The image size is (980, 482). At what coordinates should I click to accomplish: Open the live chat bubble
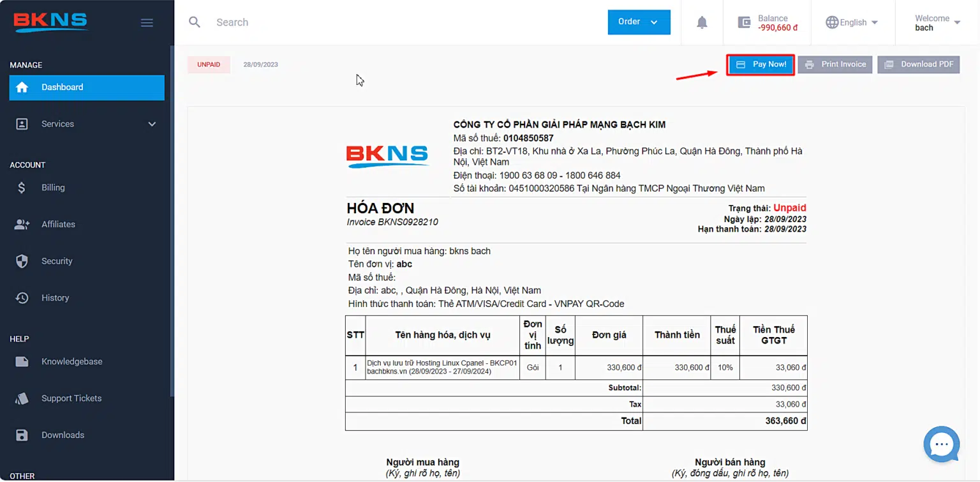[x=942, y=444]
